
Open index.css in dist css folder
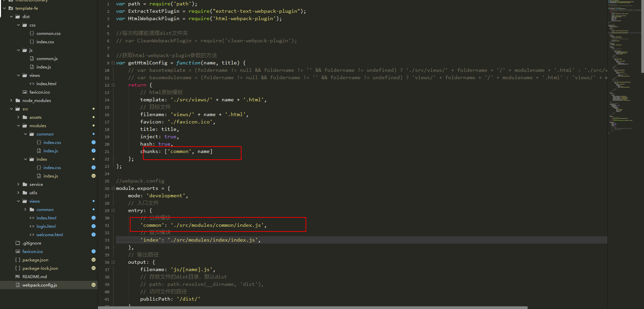pos(45,42)
